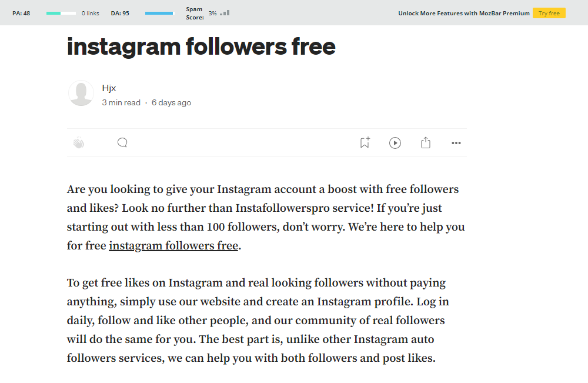Click the share story icon
588x383 pixels.
pos(426,143)
